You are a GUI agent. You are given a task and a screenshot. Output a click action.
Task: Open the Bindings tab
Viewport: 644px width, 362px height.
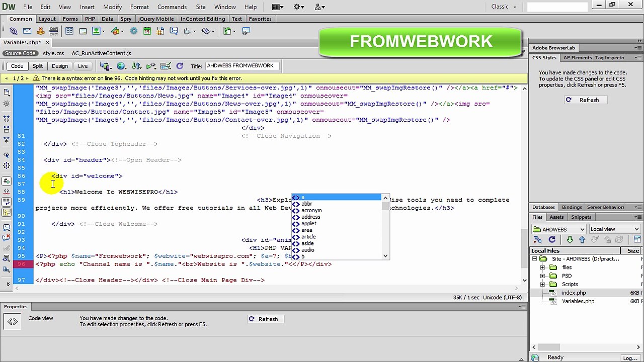coord(572,207)
